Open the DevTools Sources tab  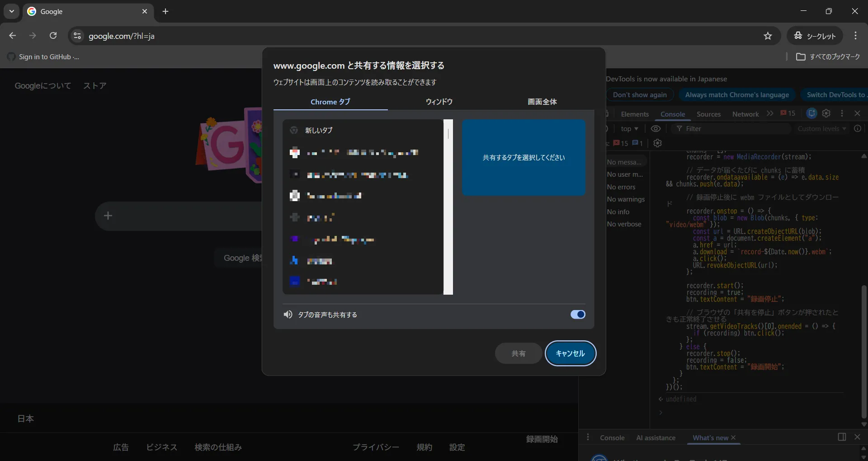pyautogui.click(x=708, y=114)
